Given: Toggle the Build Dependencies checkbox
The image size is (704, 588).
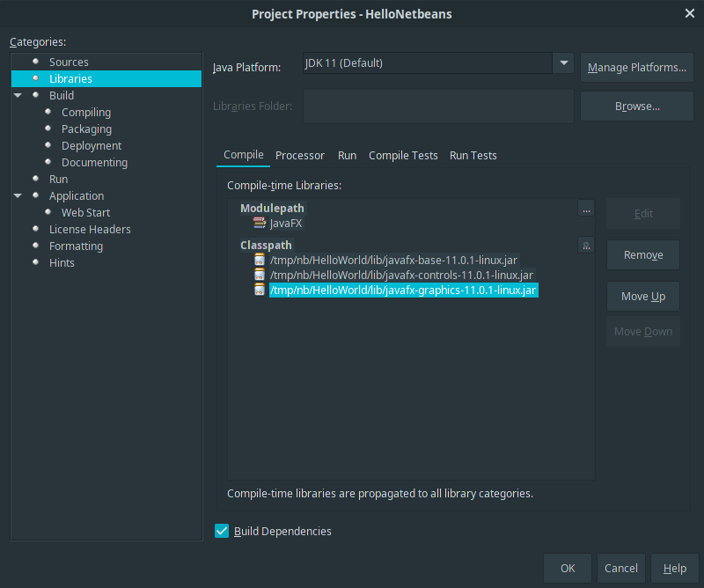Looking at the screenshot, I should click(222, 531).
